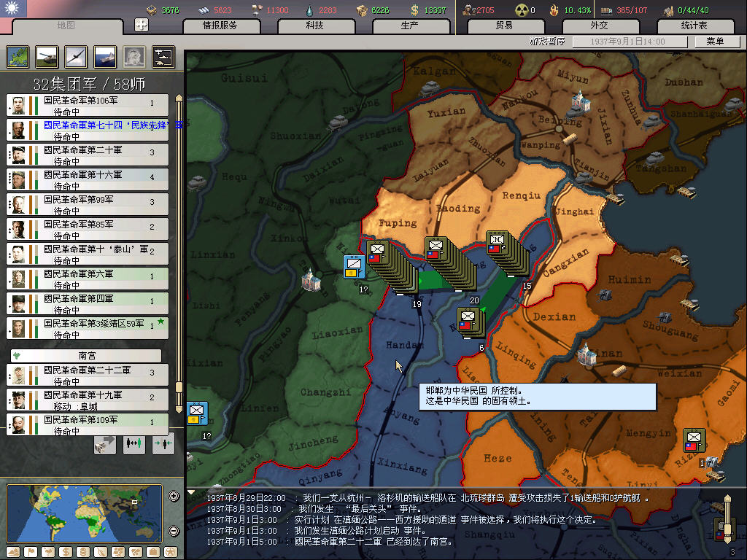Click the message log scroll slider handle
Image resolution: width=747 pixels, height=560 pixels.
point(726,504)
